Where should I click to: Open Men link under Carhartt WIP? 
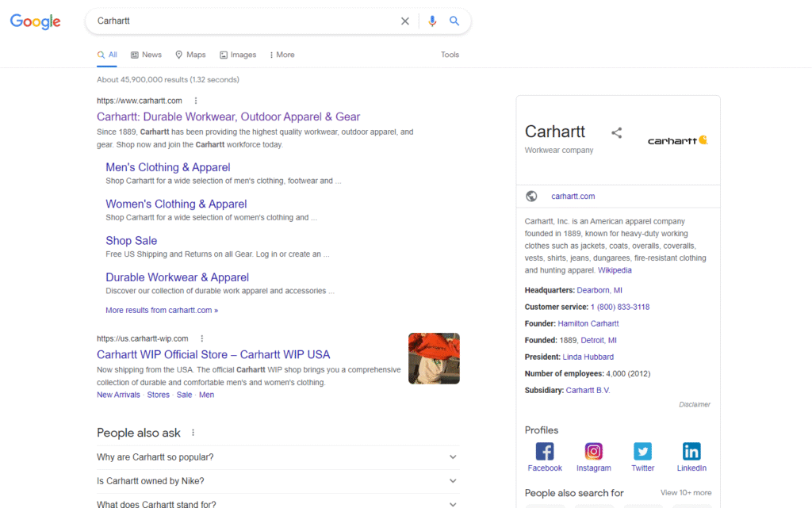[x=206, y=395]
